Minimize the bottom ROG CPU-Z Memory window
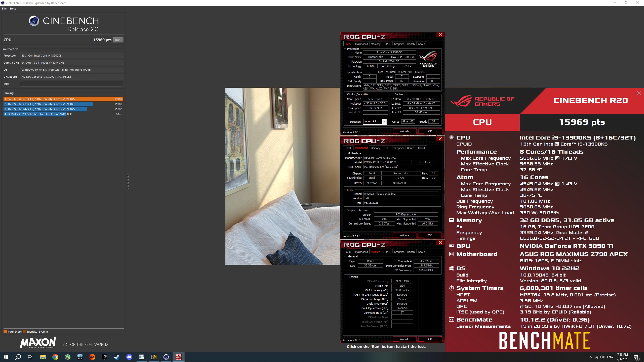Screen dimensions: 644x362 tap(431, 243)
